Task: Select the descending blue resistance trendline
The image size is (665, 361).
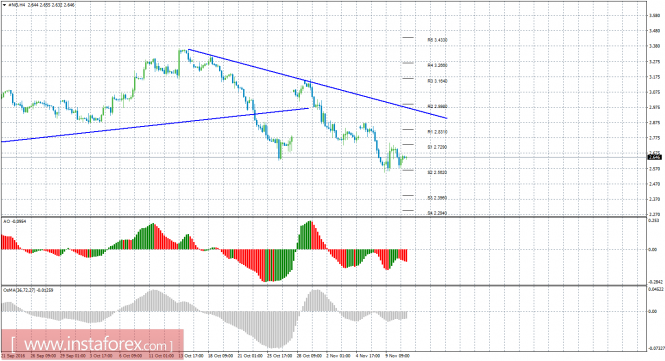Action: [x=317, y=84]
